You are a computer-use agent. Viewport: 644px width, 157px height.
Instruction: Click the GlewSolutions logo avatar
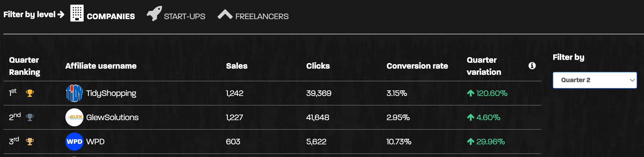pyautogui.click(x=74, y=117)
